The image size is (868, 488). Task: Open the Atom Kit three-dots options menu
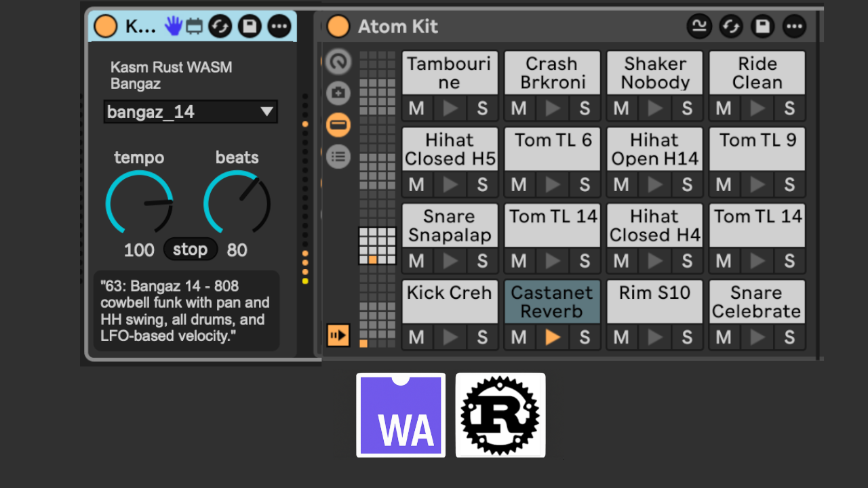pyautogui.click(x=794, y=26)
